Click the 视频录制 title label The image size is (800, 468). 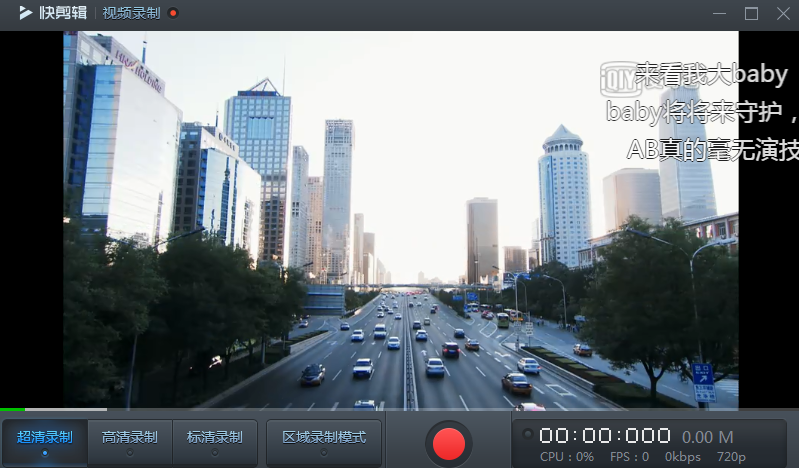click(132, 13)
